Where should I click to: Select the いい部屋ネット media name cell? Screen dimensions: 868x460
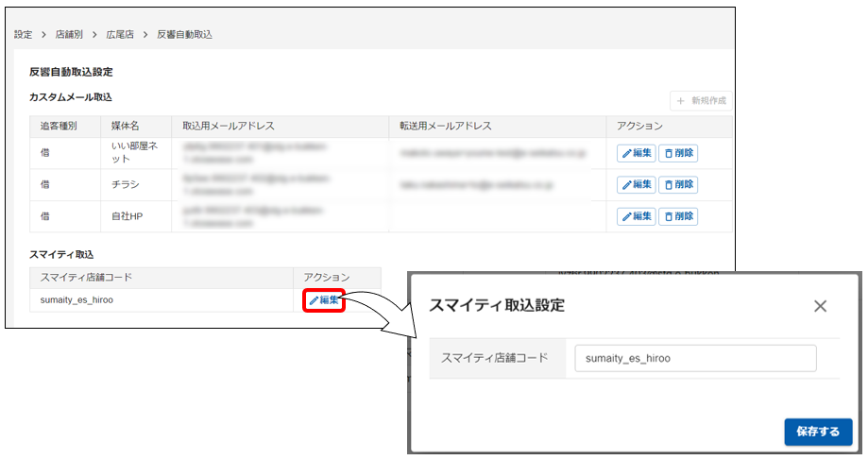(136, 153)
